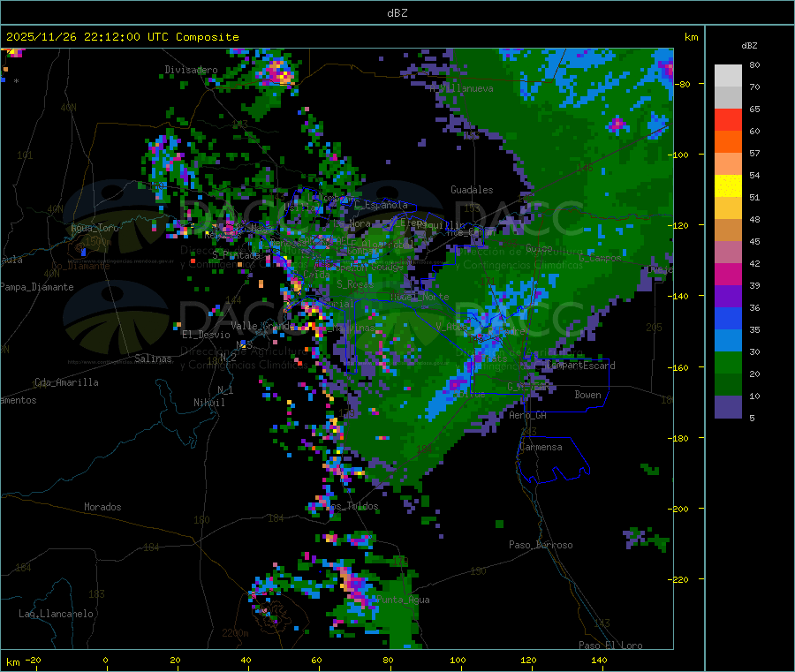Click the El_Desvio map label
This screenshot has width=795, height=672.
206,335
